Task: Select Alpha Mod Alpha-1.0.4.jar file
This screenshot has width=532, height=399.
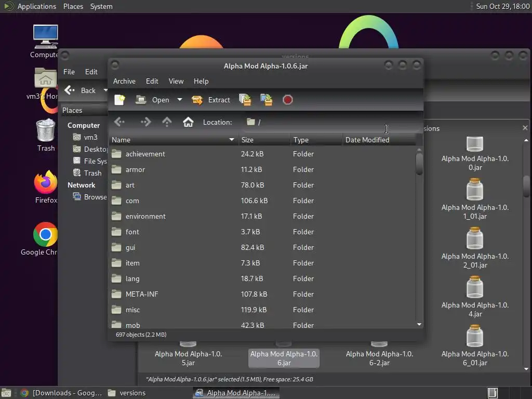Action: (x=475, y=298)
